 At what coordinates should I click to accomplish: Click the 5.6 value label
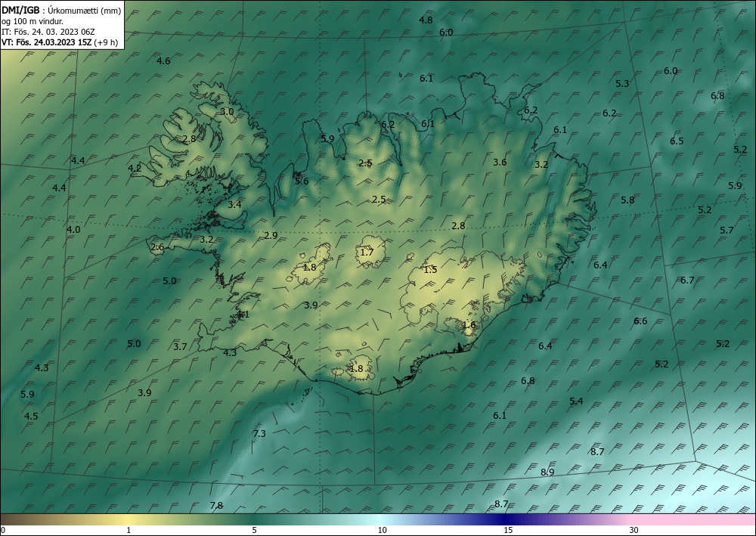pos(302,181)
